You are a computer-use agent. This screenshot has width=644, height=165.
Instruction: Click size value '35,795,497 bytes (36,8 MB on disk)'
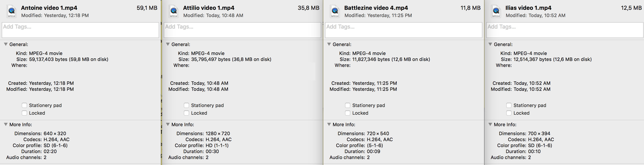coord(231,59)
